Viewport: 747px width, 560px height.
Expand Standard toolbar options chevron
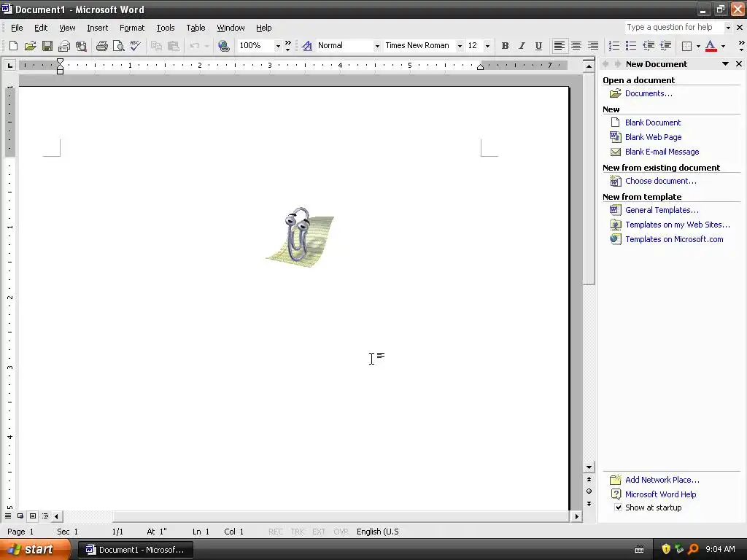pos(287,46)
